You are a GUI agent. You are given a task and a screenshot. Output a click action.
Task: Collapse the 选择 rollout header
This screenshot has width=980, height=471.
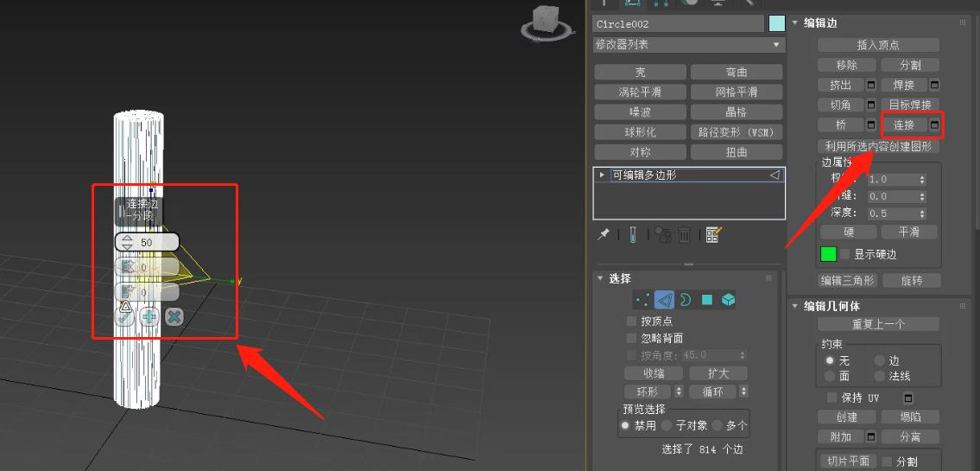coord(600,278)
